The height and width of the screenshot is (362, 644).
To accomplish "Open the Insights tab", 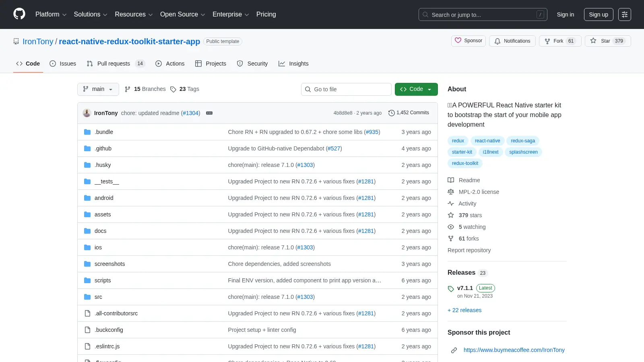I will 293,64.
